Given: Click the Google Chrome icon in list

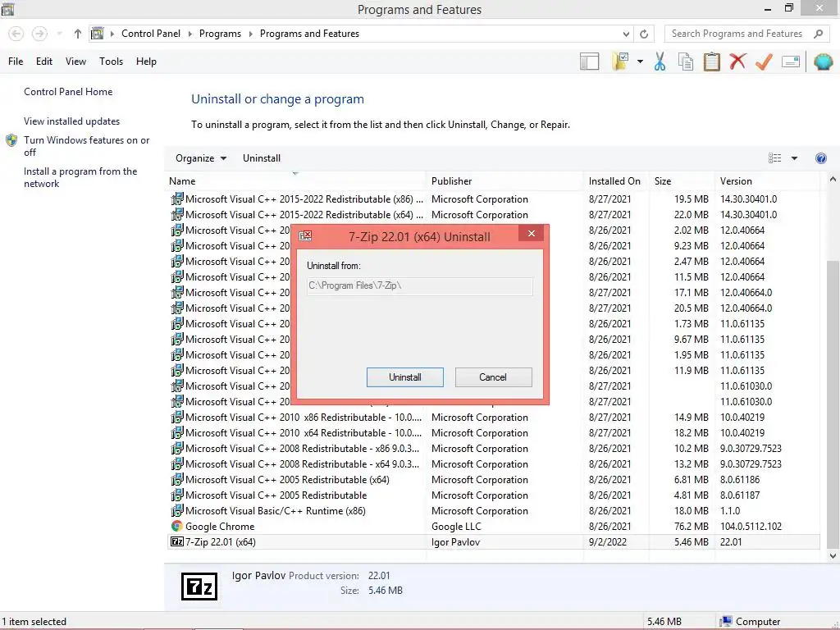Looking at the screenshot, I should 177,526.
